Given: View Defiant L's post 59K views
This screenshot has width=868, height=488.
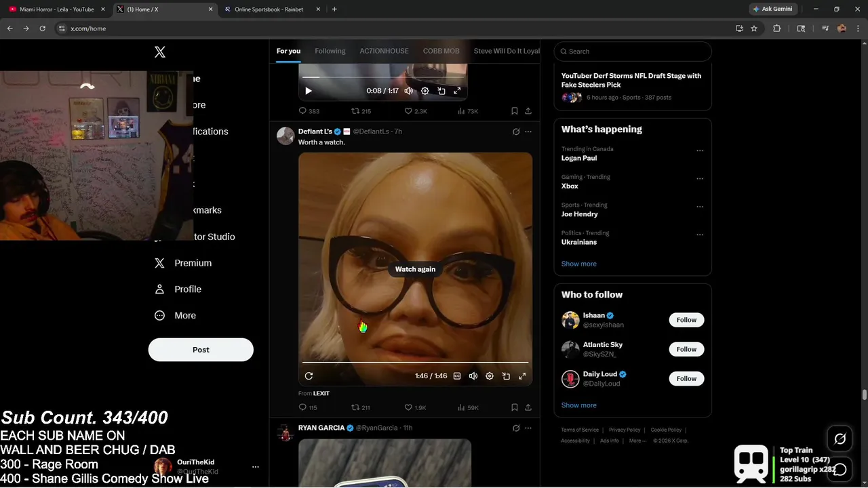Looking at the screenshot, I should (468, 407).
